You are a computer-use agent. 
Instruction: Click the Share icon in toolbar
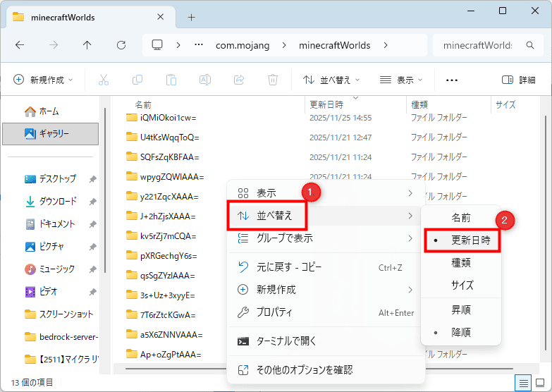239,80
